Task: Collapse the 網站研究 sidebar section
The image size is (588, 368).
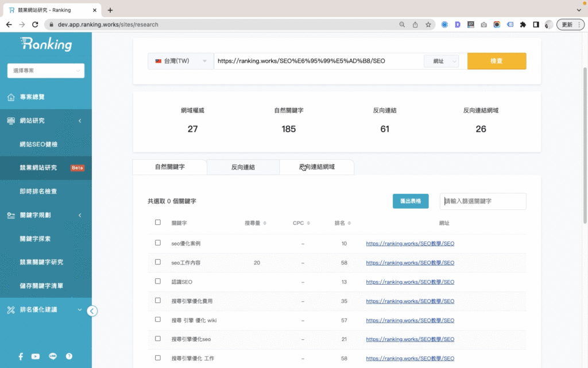Action: point(80,121)
